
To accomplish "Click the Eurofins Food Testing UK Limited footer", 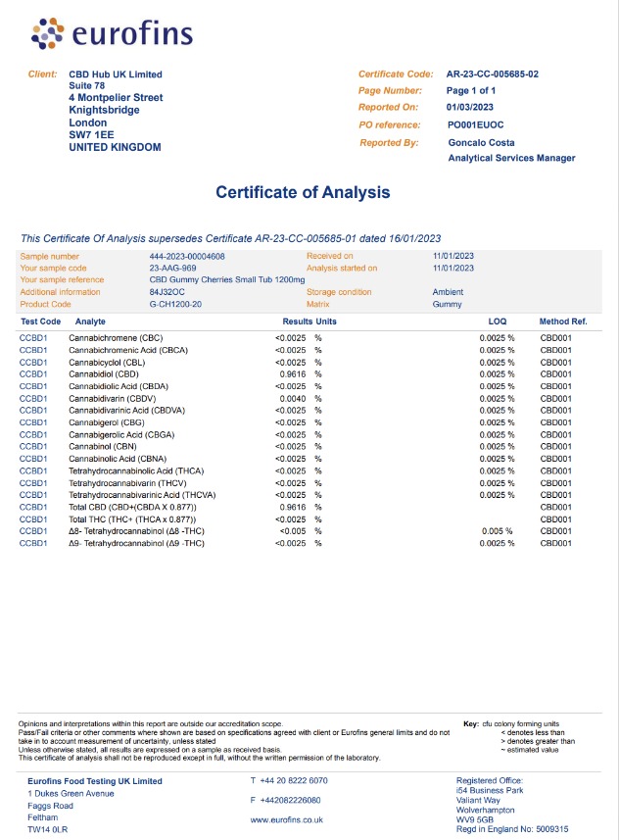I will (95, 781).
